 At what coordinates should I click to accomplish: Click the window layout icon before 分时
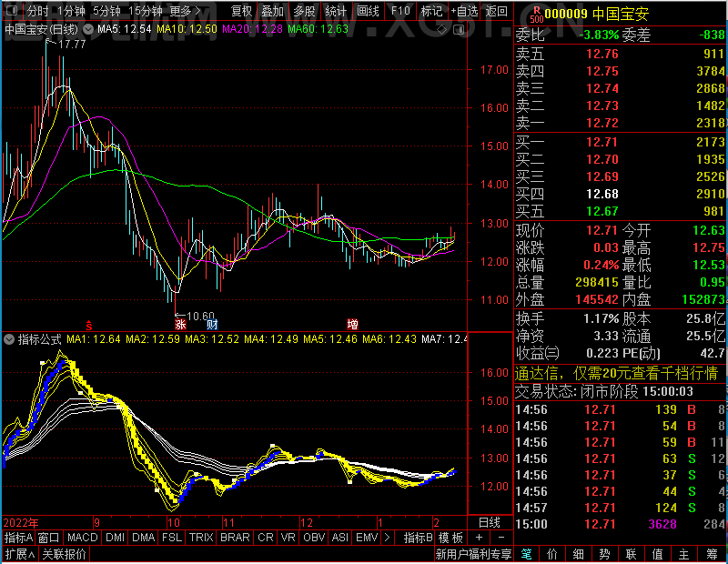(x=12, y=10)
